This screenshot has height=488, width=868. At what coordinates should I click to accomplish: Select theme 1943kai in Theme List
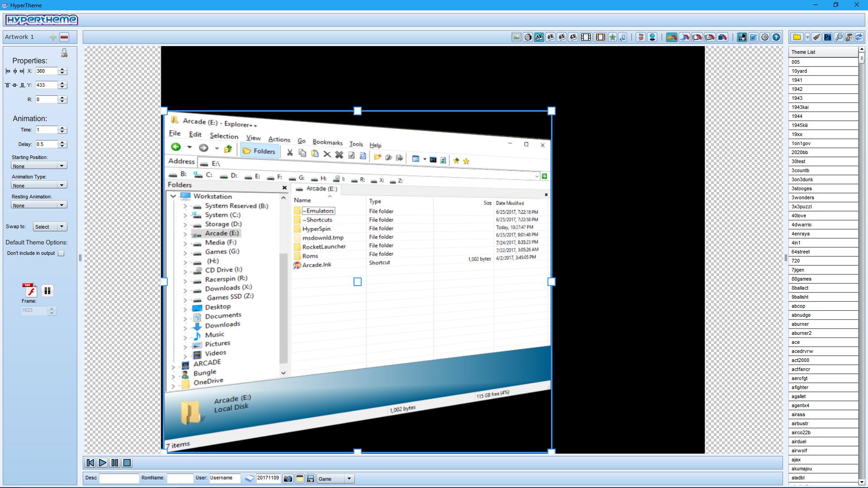click(x=823, y=107)
